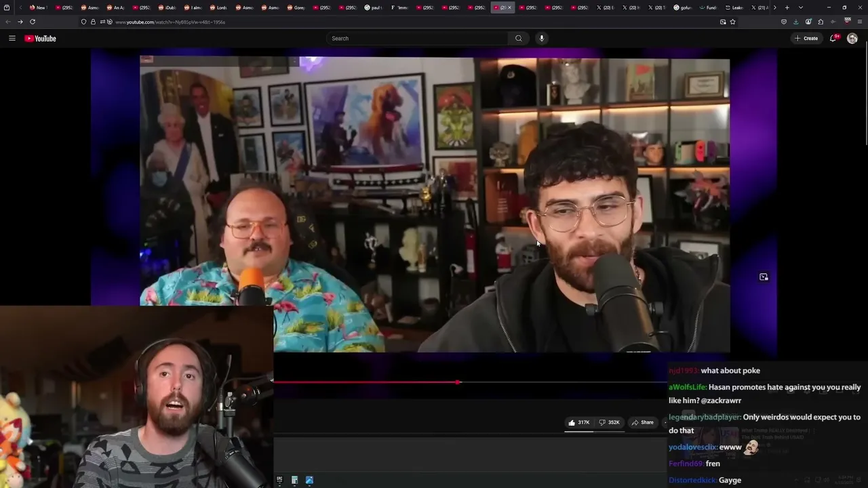The image size is (868, 488).
Task: Click the magnifier search button
Action: coord(519,39)
